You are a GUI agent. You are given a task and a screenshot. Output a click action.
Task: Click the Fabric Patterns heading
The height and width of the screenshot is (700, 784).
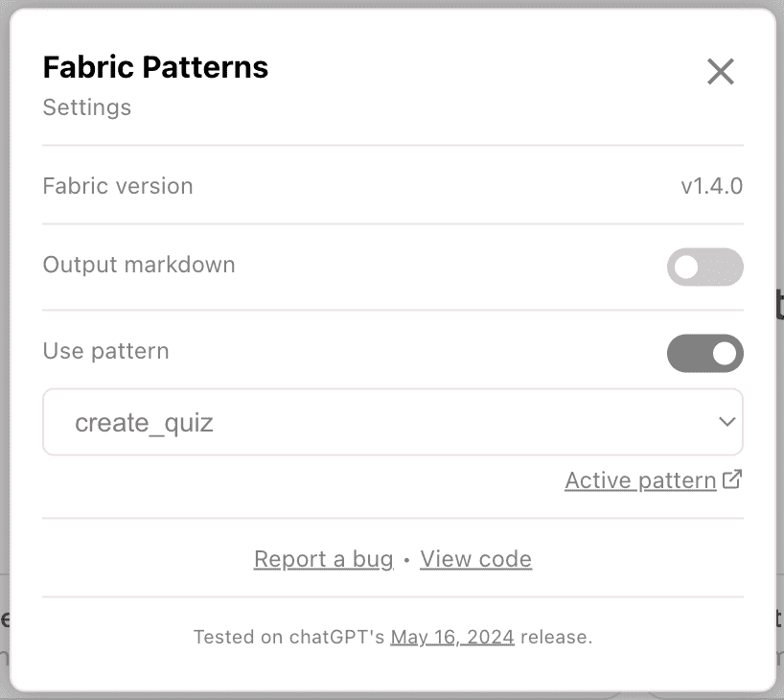pos(155,67)
